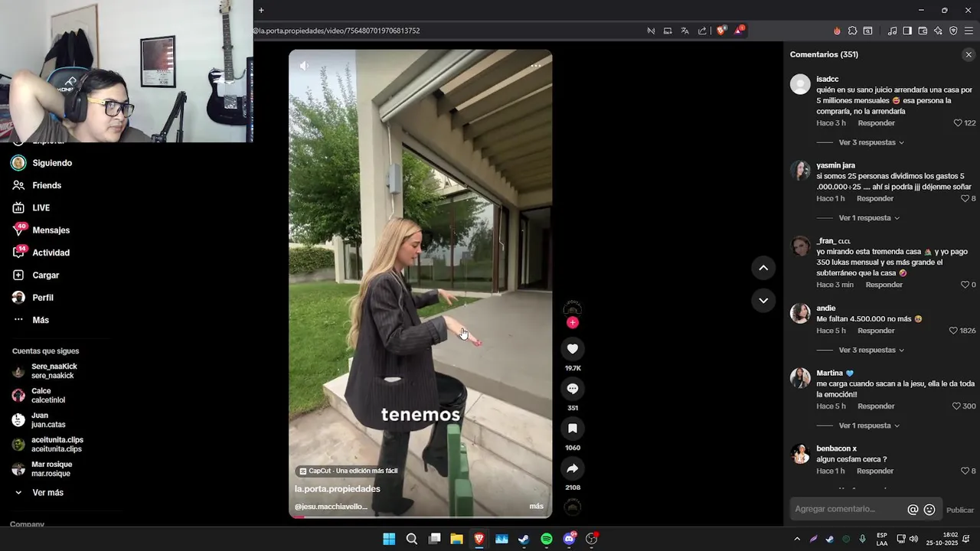This screenshot has height=551, width=980.
Task: Open video comments via speech bubble icon
Action: [x=572, y=389]
